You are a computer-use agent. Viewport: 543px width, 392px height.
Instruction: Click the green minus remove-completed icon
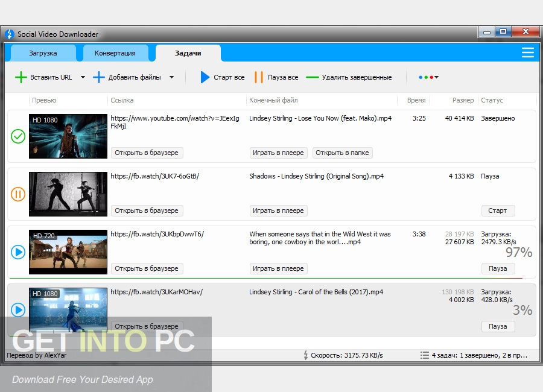313,77
